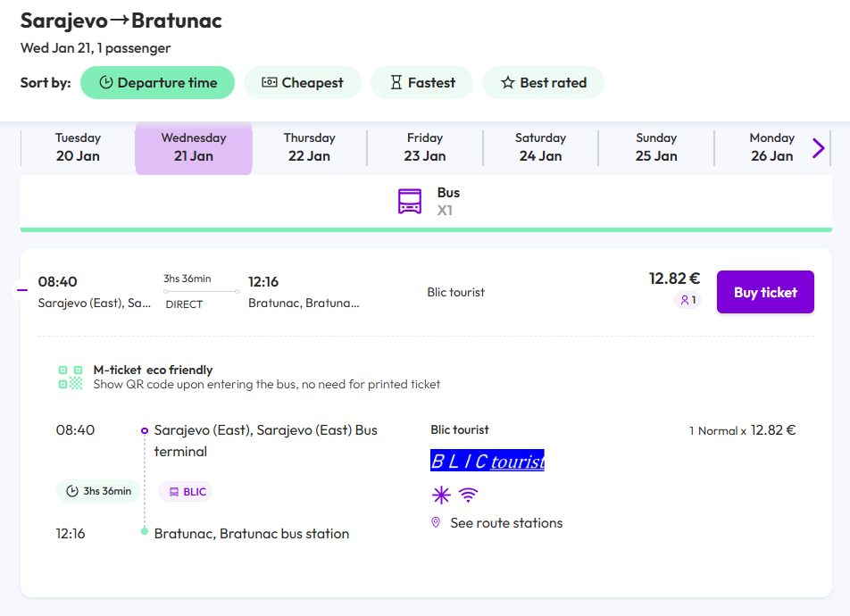Select Wednesday 21 Jan date tab
The image size is (850, 616).
coord(194,148)
